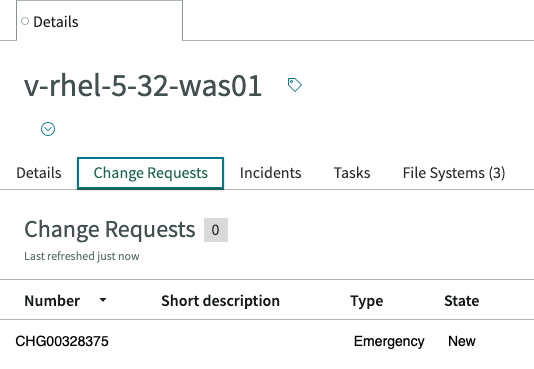The width and height of the screenshot is (534, 369).
Task: Click the sort arrow next to Number
Action: (x=103, y=300)
